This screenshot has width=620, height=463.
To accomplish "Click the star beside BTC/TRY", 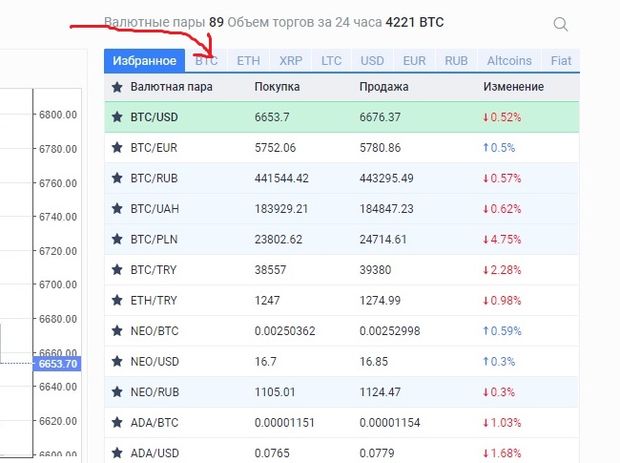I will point(116,269).
